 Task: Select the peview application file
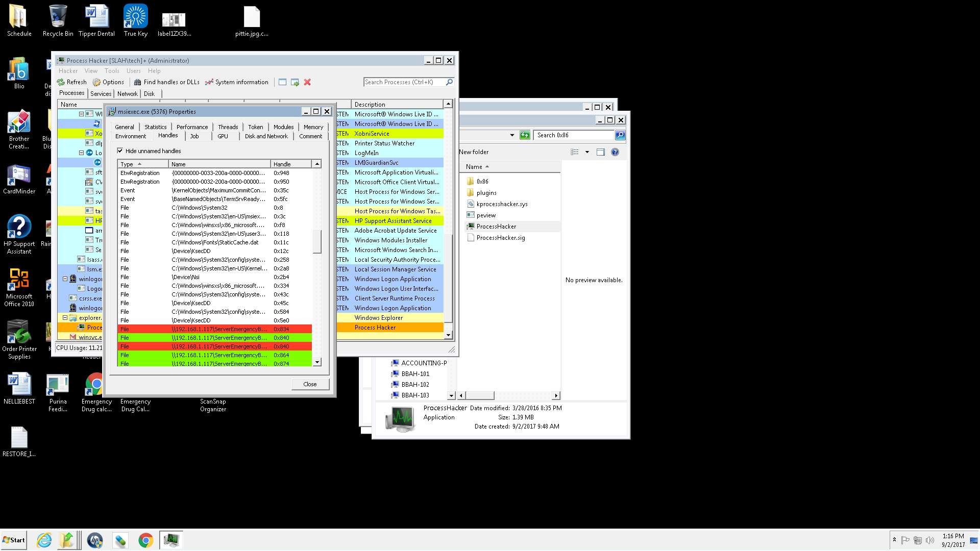[481, 215]
